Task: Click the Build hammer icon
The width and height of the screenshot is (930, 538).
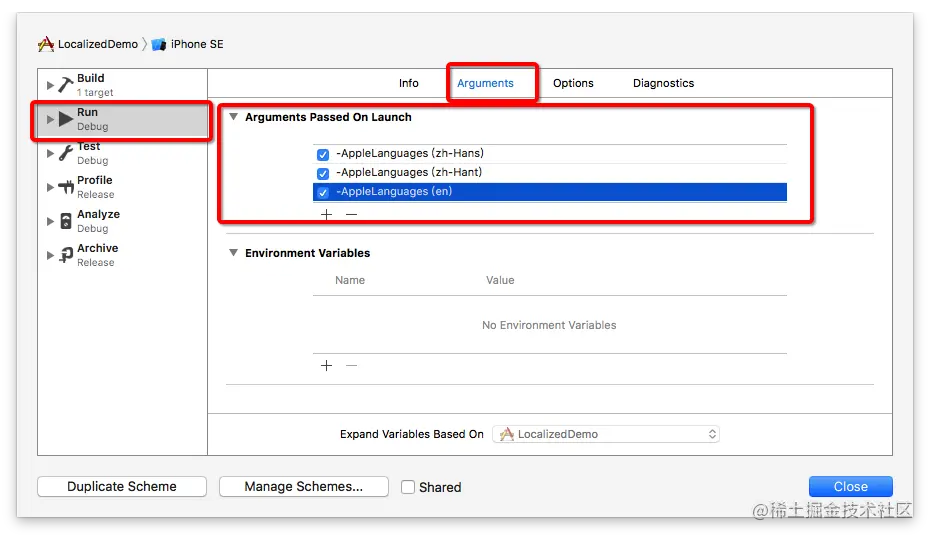Action: coord(66,85)
